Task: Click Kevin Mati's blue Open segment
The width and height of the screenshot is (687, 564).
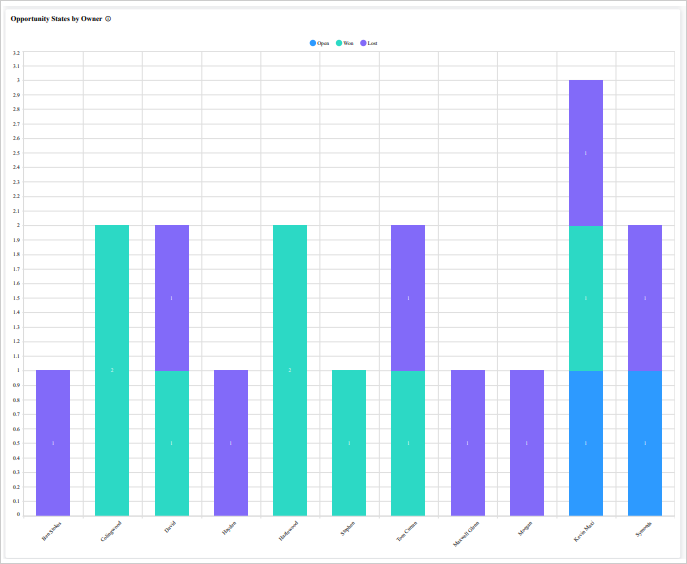Action: tap(585, 443)
